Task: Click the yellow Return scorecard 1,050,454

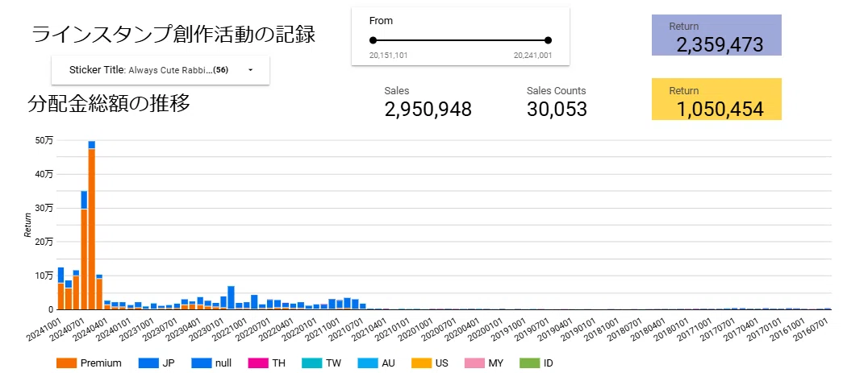Action: point(716,99)
